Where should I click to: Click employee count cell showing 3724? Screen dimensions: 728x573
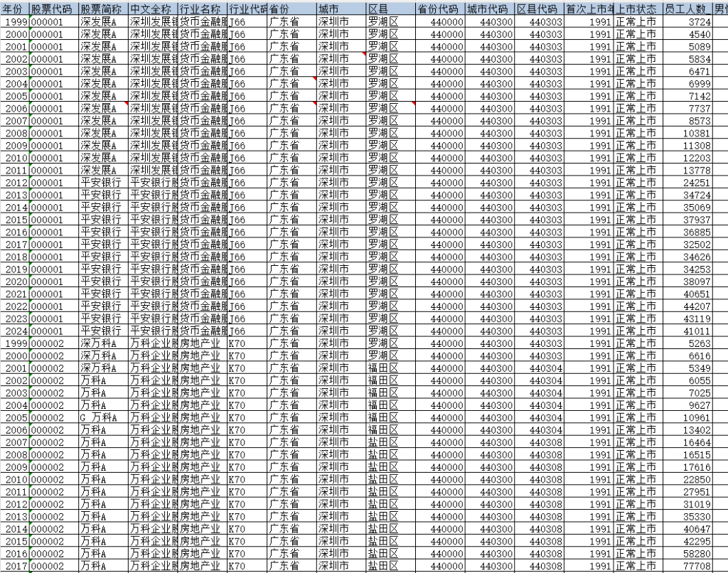[x=687, y=21]
